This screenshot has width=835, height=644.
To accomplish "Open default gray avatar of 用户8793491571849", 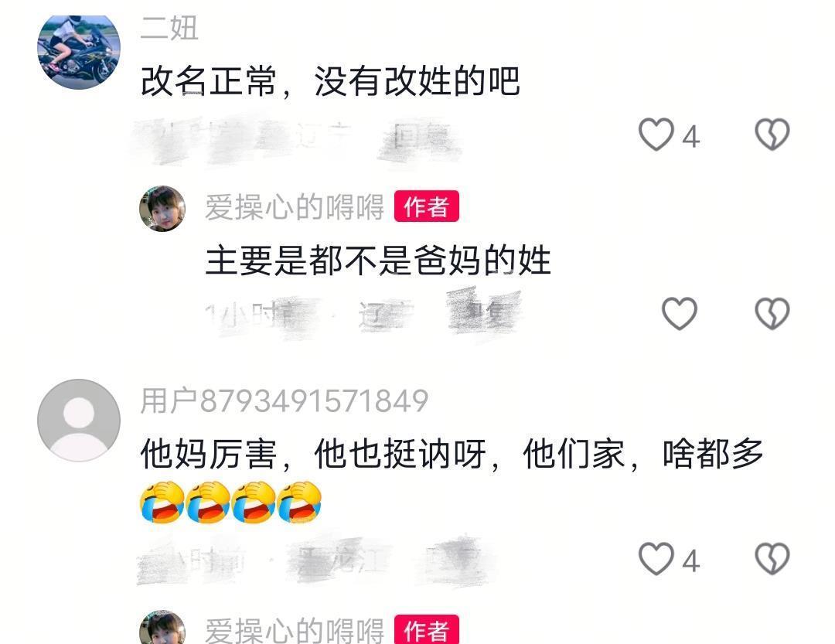I will point(79,421).
